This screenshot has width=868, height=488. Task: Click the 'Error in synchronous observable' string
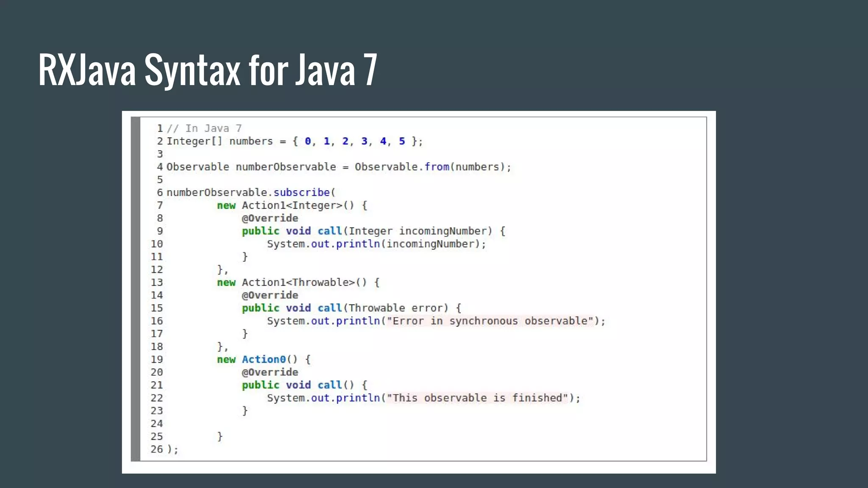coord(490,321)
